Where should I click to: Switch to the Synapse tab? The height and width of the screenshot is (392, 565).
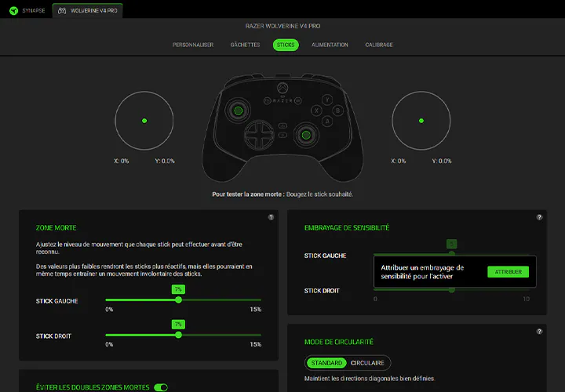pos(27,11)
